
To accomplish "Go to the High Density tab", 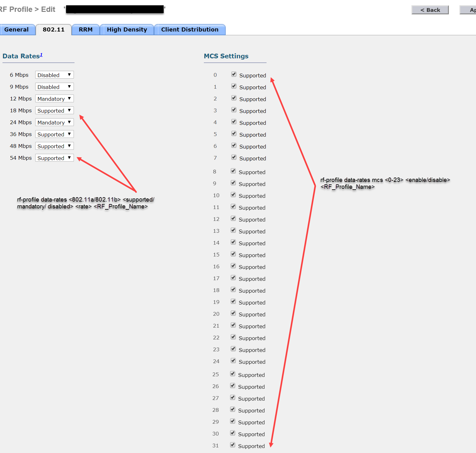I will (x=127, y=30).
